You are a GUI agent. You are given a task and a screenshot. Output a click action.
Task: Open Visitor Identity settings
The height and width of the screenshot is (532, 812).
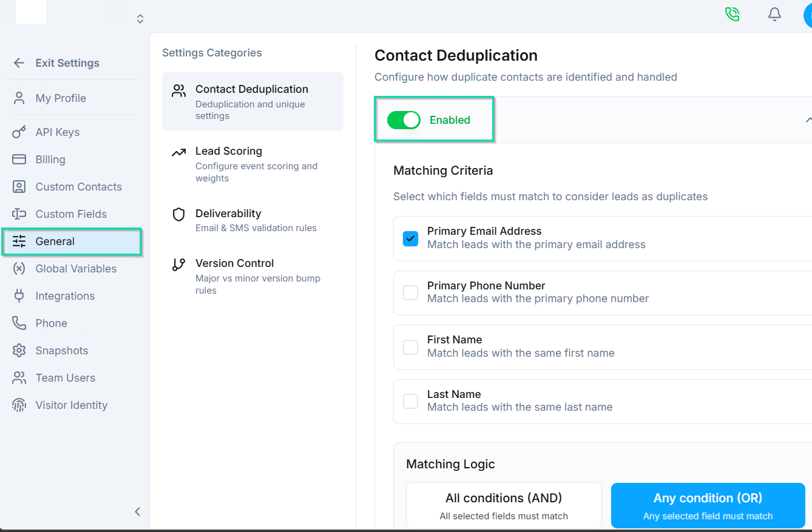[x=73, y=405]
